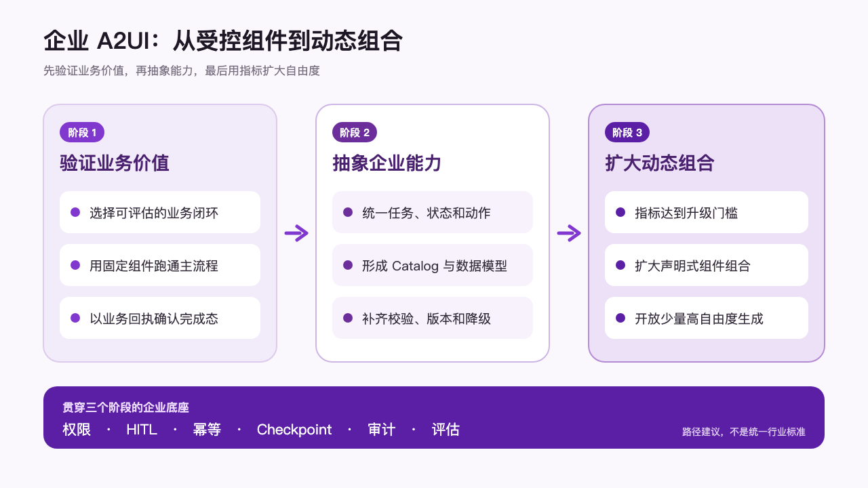Select the item '统一任务、状态和动作'
The image size is (868, 488).
pos(433,212)
